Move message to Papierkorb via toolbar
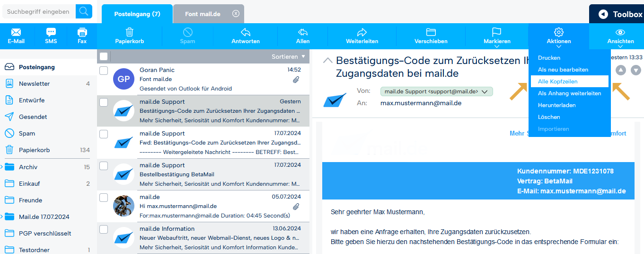 (x=130, y=36)
